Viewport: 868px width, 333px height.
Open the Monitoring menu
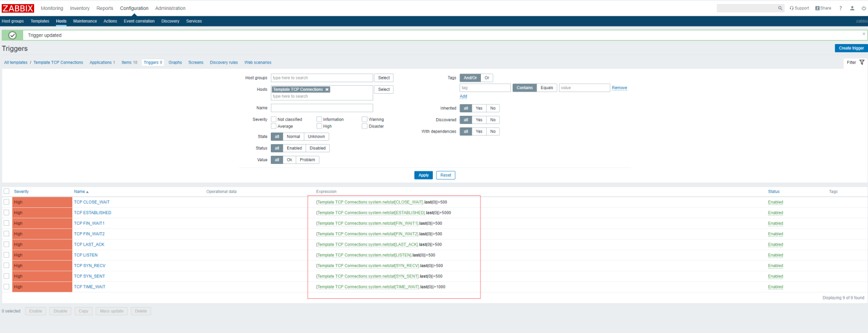(52, 8)
